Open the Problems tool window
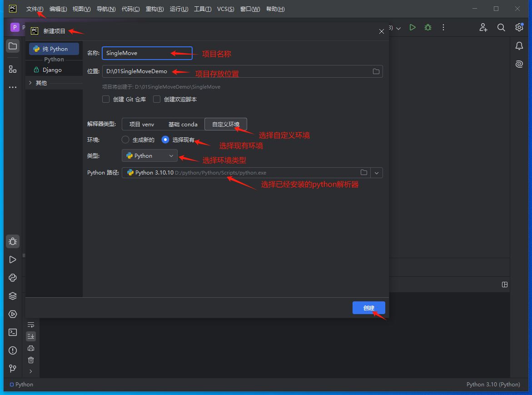Image resolution: width=532 pixels, height=395 pixels. (x=13, y=350)
